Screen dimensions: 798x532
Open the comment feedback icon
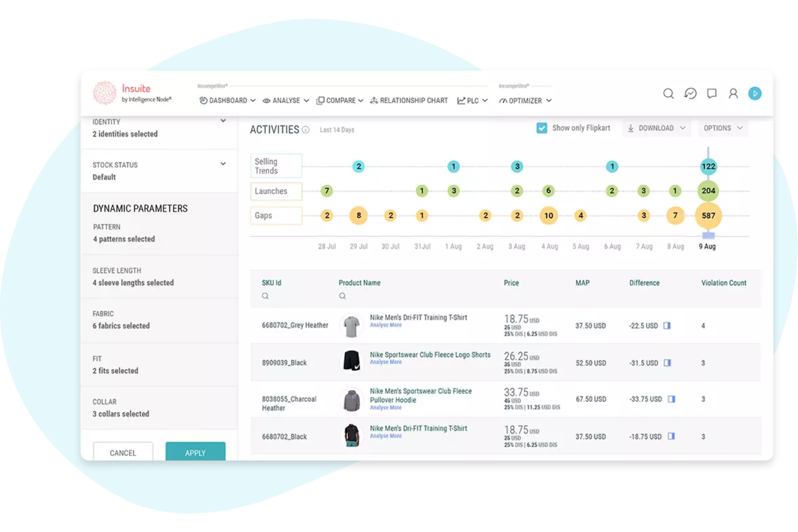(x=712, y=93)
